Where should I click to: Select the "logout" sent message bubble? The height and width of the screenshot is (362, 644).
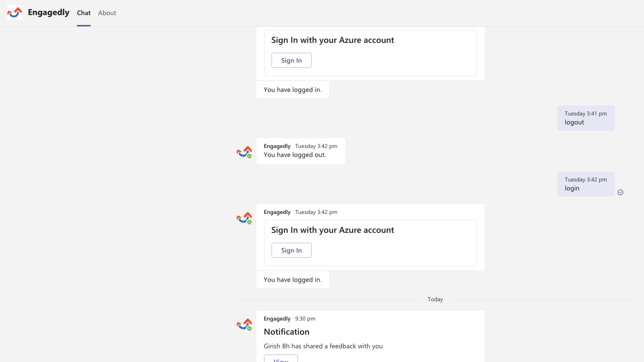pyautogui.click(x=586, y=118)
